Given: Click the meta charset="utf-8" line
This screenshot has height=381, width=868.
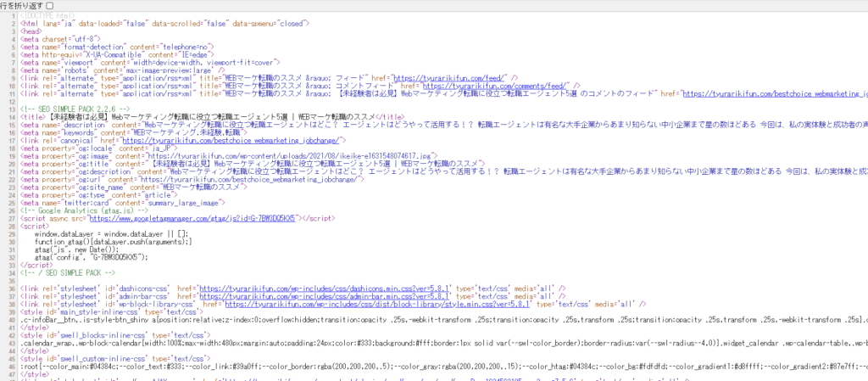Looking at the screenshot, I should [60, 39].
